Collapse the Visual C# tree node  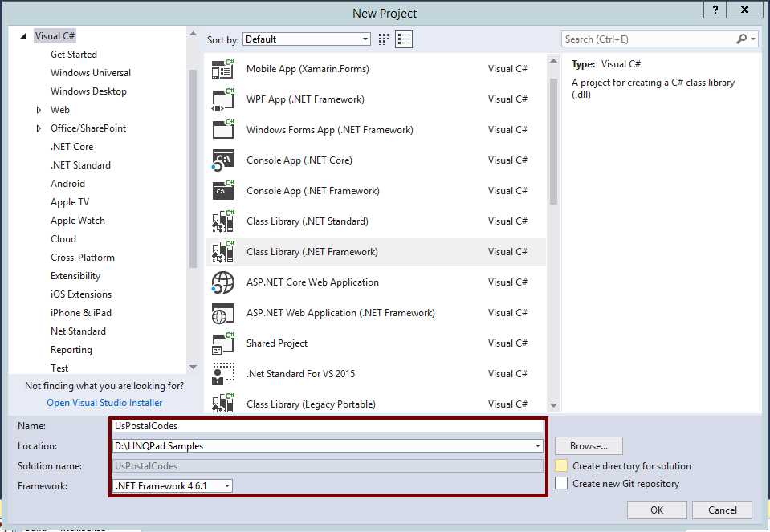coord(23,36)
